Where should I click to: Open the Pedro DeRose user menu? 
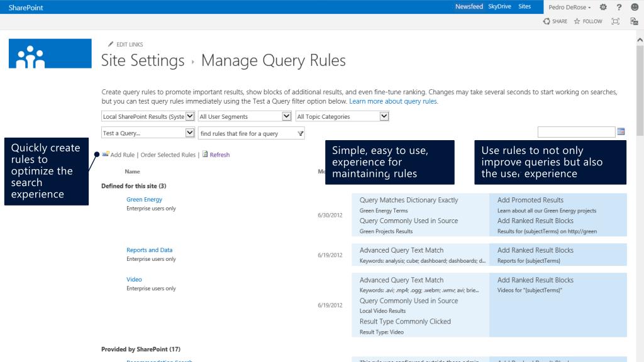(569, 7)
